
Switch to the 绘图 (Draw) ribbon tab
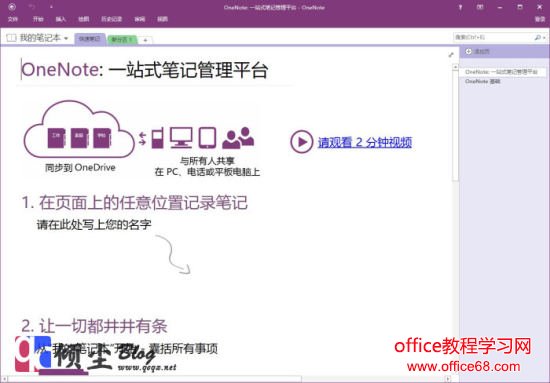pyautogui.click(x=83, y=19)
